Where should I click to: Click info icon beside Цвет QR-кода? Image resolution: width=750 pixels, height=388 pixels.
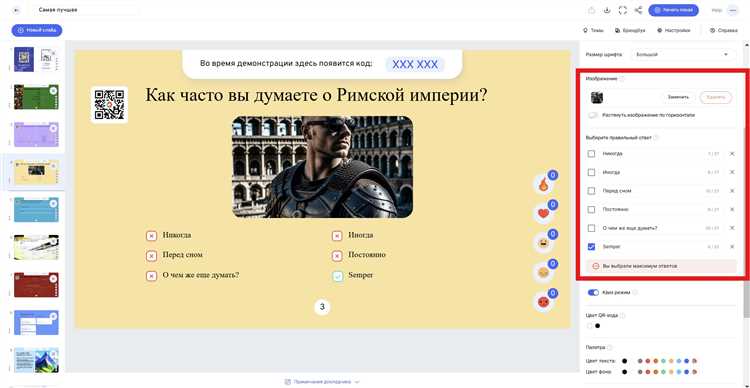pos(623,315)
